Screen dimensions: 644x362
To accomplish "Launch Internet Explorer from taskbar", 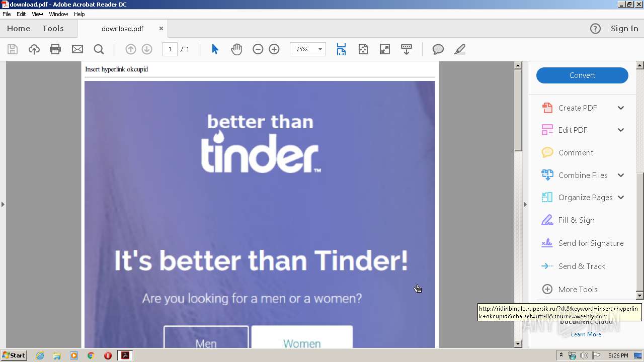I will pos(40,355).
